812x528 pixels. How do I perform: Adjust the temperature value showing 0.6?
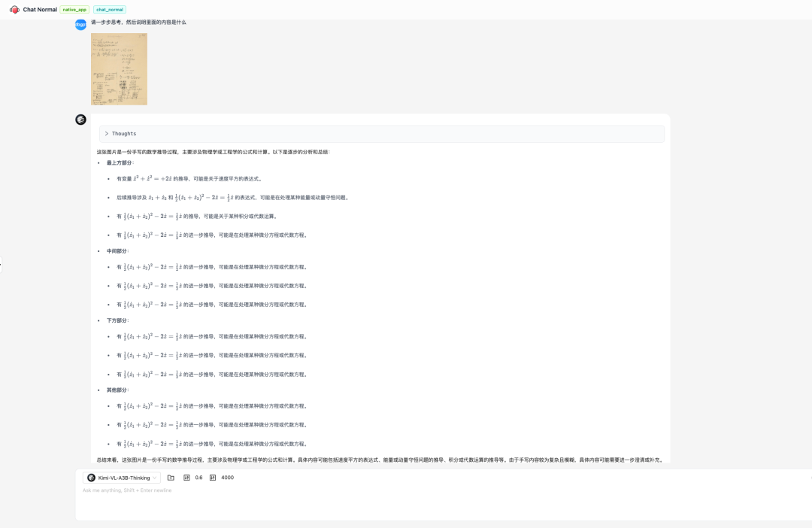198,478
